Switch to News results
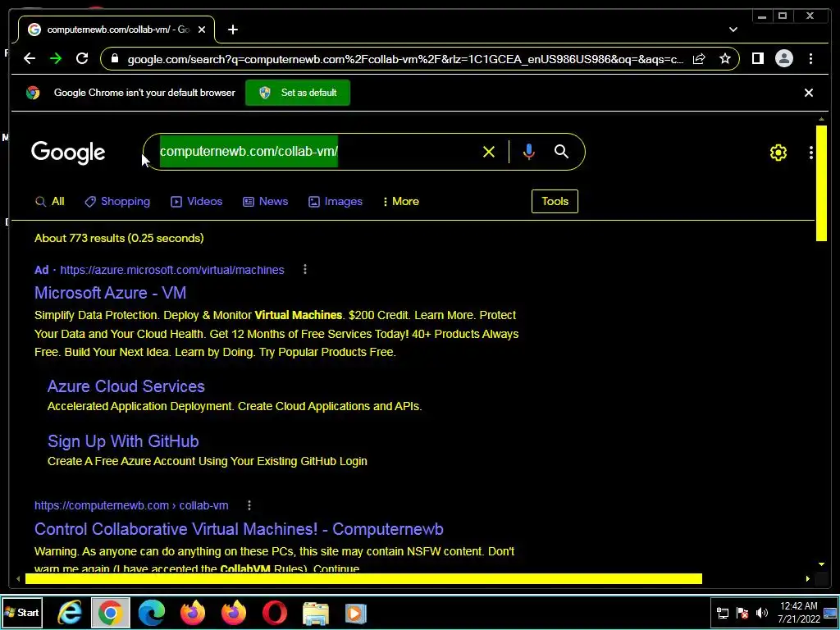This screenshot has height=630, width=840. click(265, 202)
